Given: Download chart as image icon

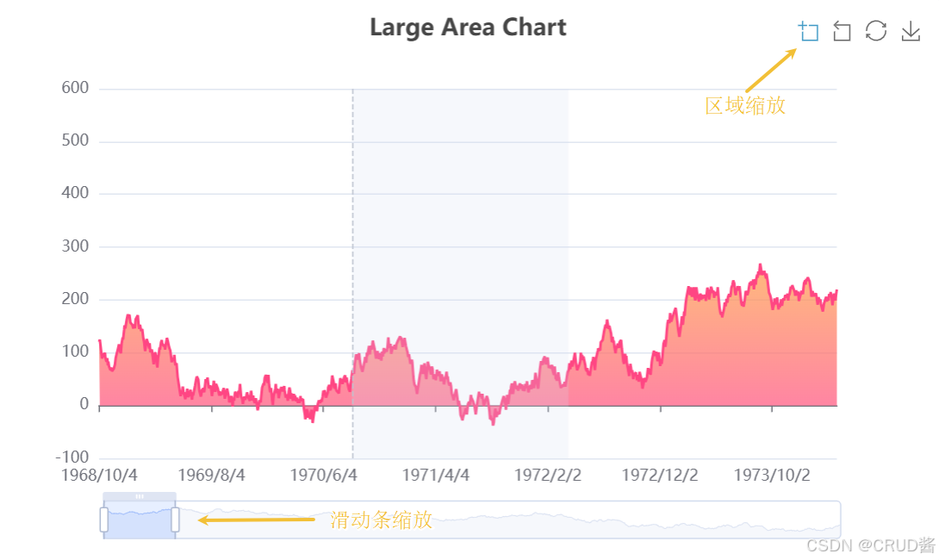Looking at the screenshot, I should point(911,31).
